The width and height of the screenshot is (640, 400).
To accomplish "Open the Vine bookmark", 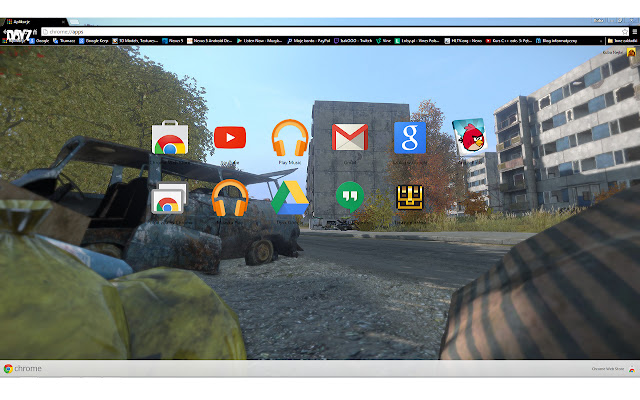I will [x=384, y=41].
